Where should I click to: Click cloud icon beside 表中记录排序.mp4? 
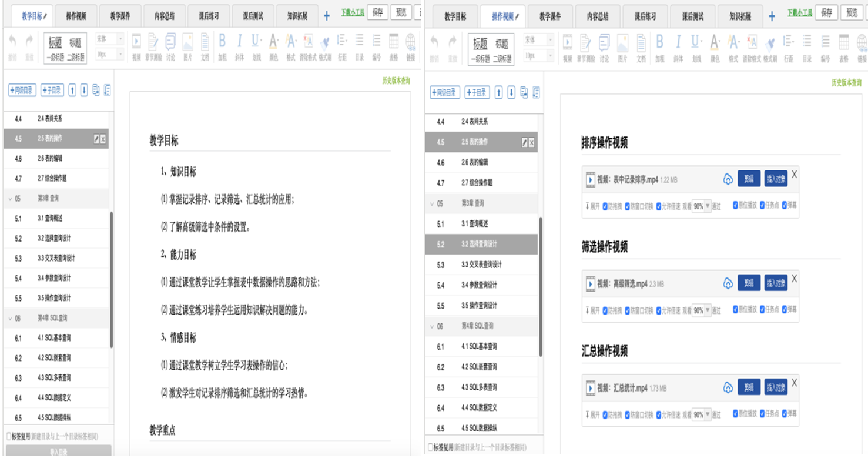tap(728, 179)
